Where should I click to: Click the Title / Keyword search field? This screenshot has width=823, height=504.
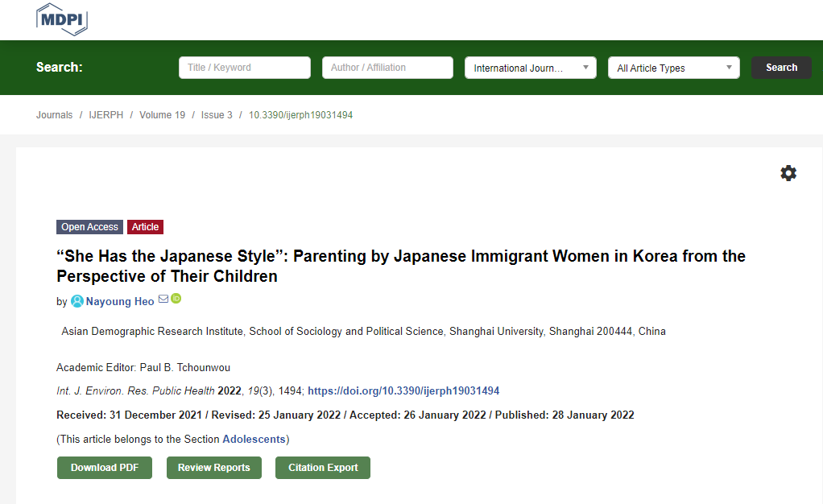(x=244, y=68)
